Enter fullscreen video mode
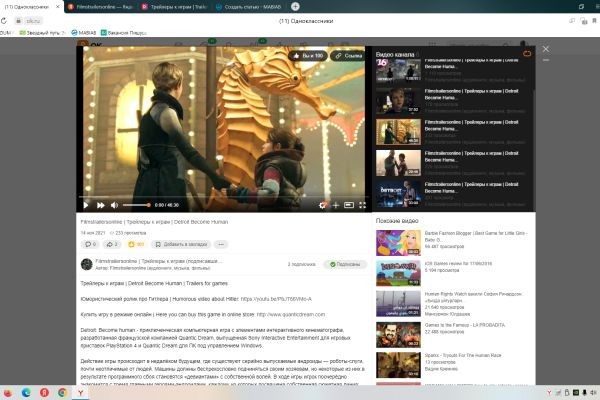This screenshot has width=600, height=400. pos(362,205)
